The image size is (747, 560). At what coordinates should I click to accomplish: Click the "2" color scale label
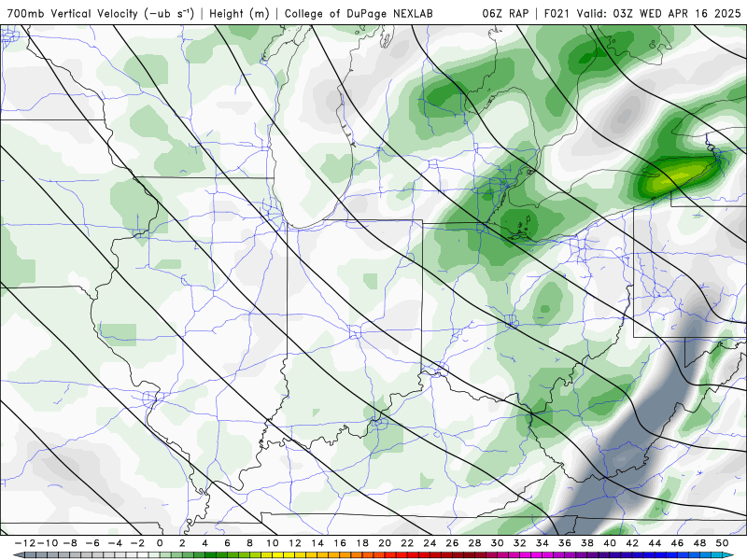pos(182,543)
